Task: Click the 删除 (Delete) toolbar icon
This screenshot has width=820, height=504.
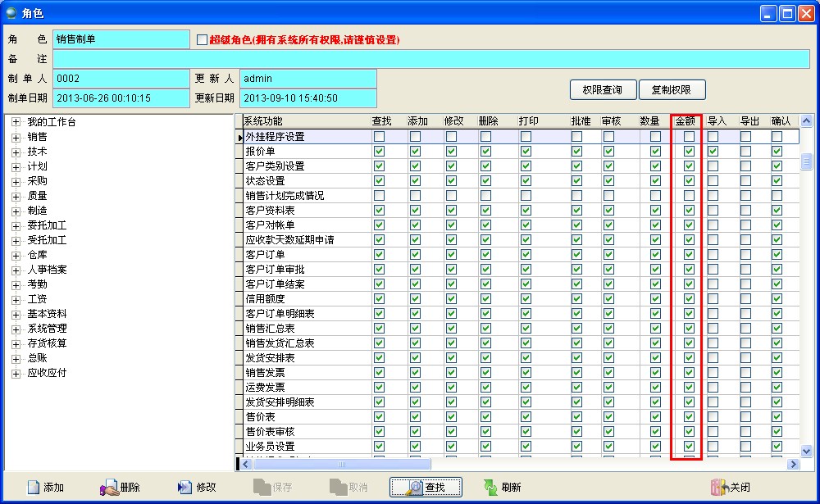Action: [110, 487]
